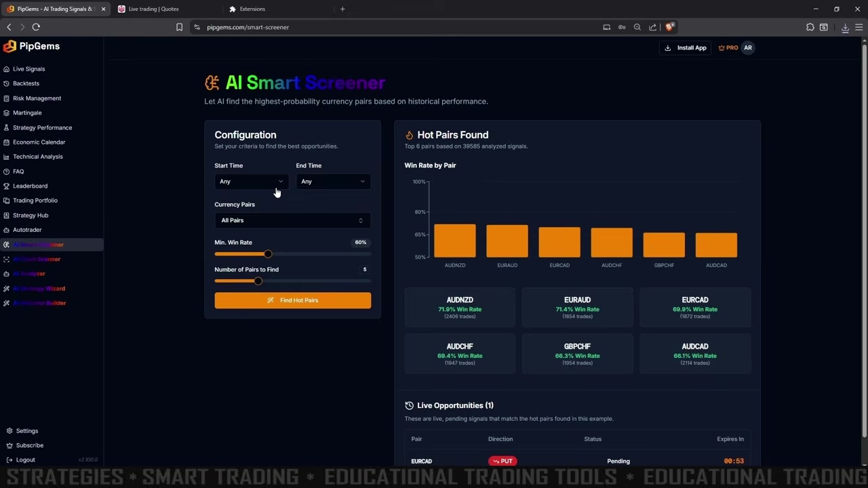
Task: Click the EURAUD 71.4% Win Rate card
Action: click(578, 308)
